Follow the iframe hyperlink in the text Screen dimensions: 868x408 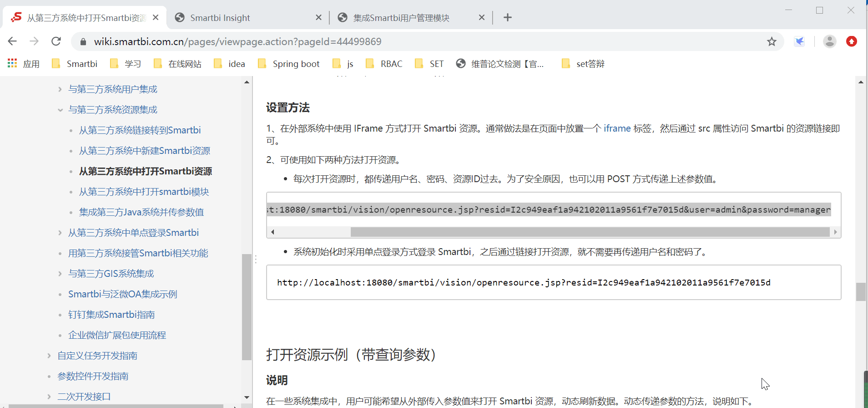617,128
